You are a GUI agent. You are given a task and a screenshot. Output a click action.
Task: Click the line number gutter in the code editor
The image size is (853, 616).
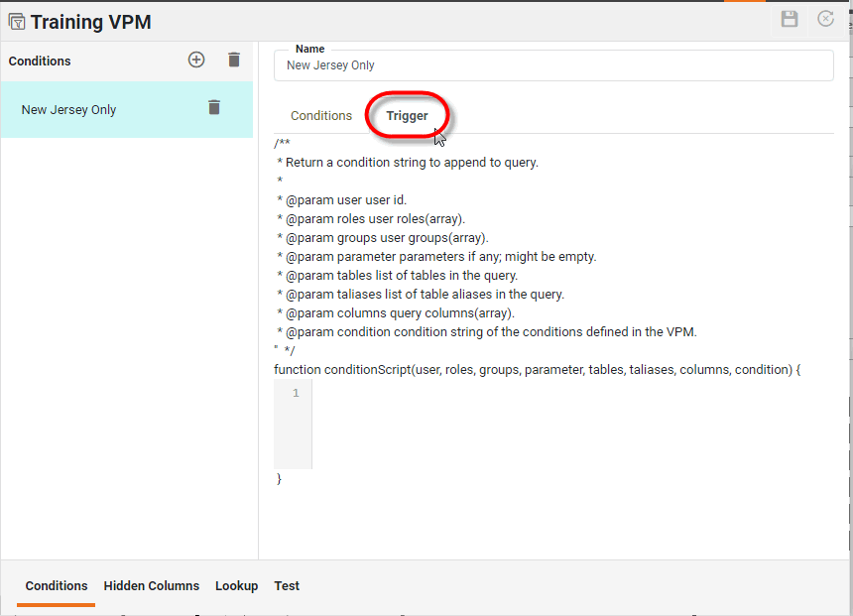coord(293,393)
